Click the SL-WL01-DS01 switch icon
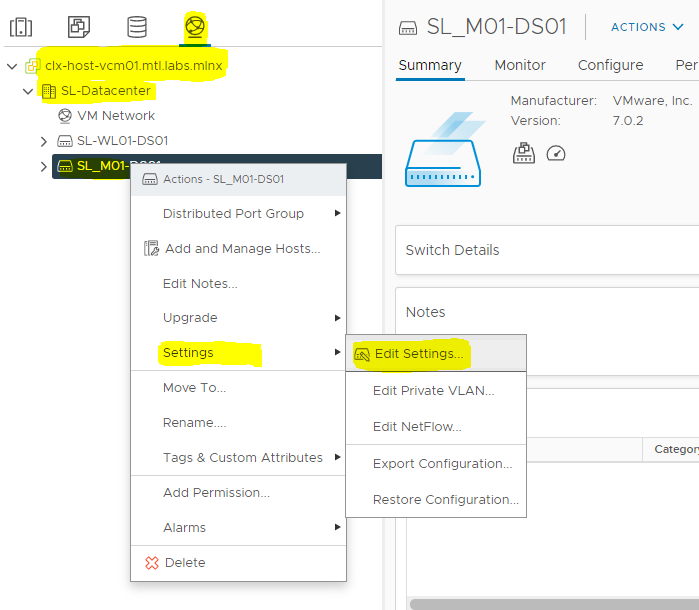This screenshot has height=610, width=699. [65, 141]
